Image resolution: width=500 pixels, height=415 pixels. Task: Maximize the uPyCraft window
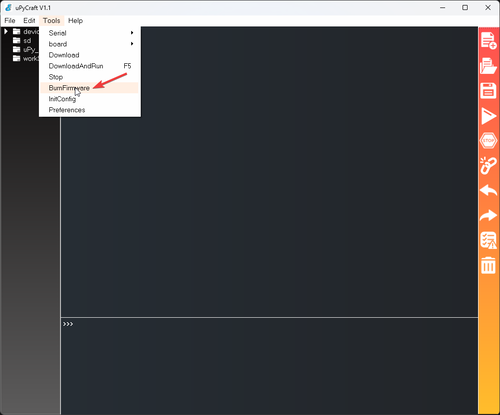coord(465,8)
